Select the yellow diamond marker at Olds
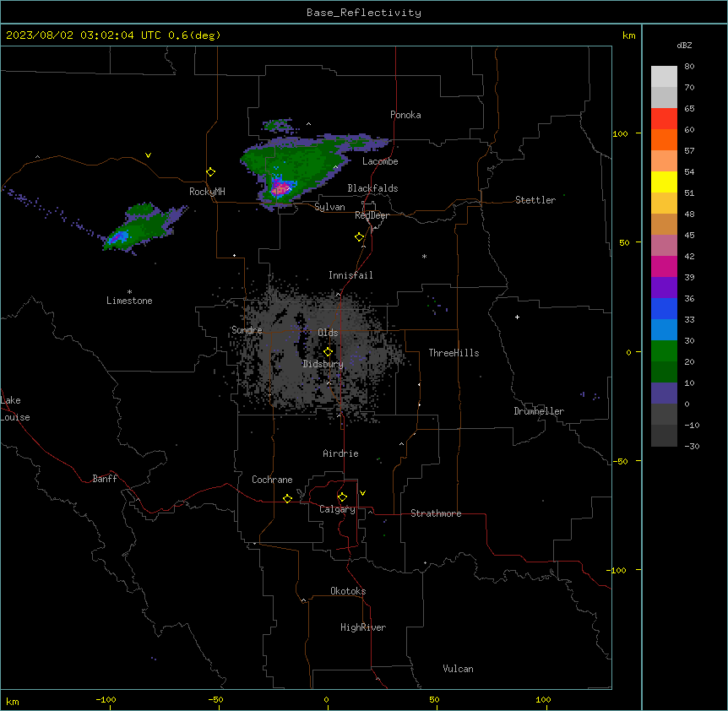 (328, 352)
